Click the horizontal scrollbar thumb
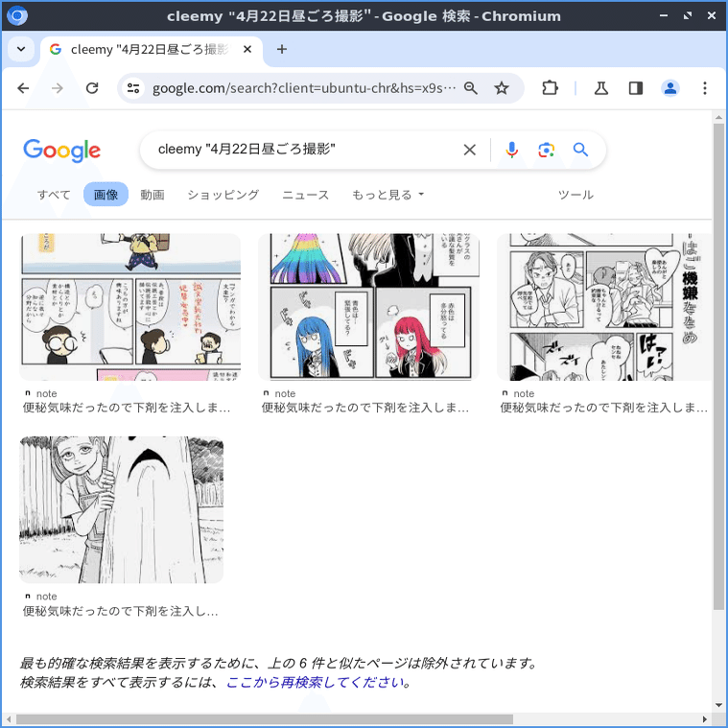The image size is (728, 728). click(265, 719)
